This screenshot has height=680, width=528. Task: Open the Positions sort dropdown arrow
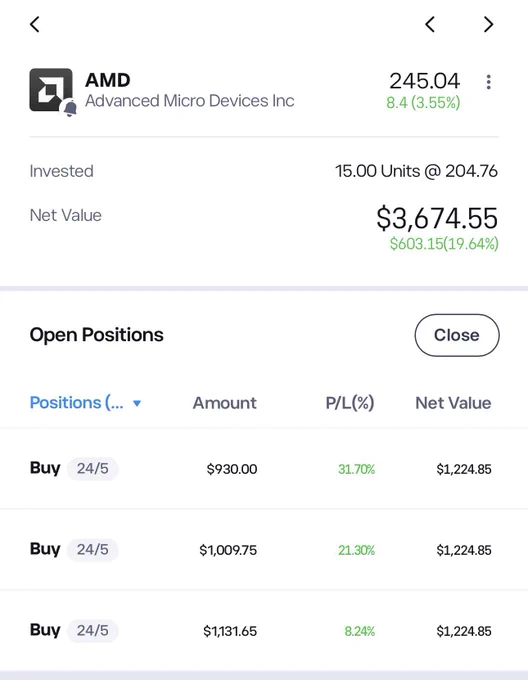point(137,403)
